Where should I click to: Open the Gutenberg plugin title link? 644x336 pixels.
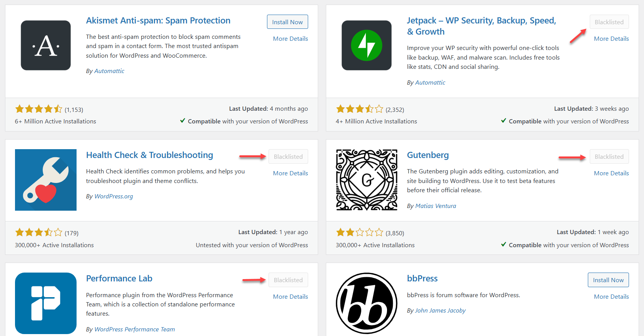pos(428,155)
